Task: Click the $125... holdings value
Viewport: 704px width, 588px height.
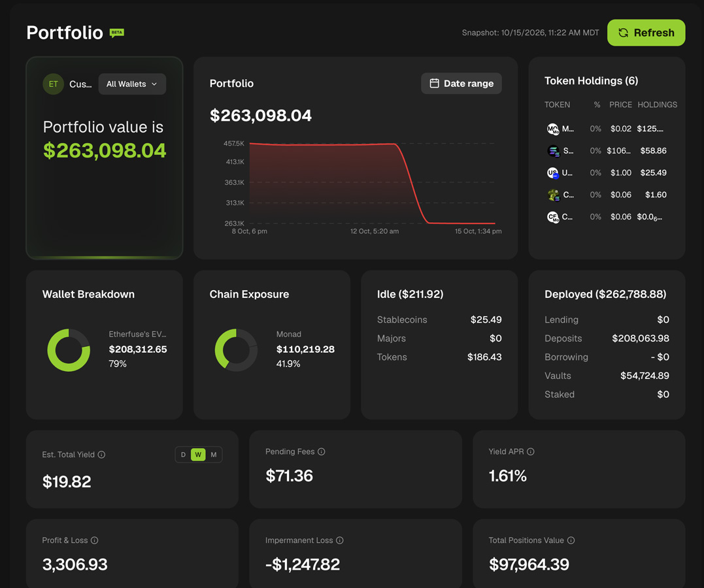Action: pos(650,129)
